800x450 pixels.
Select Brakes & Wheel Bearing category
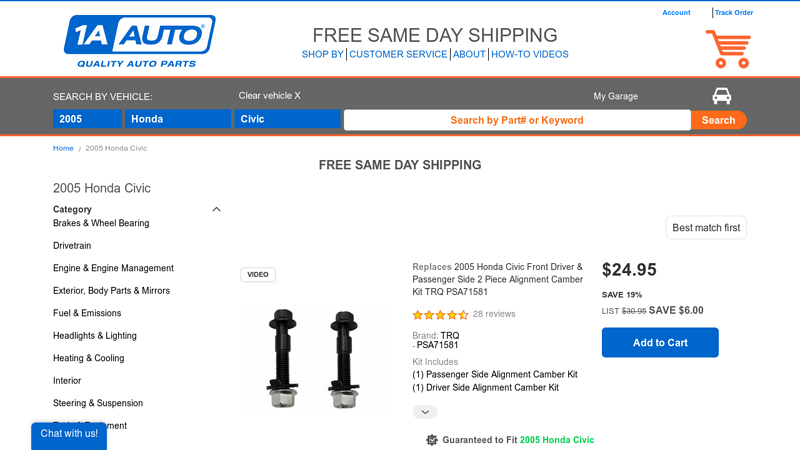101,224
